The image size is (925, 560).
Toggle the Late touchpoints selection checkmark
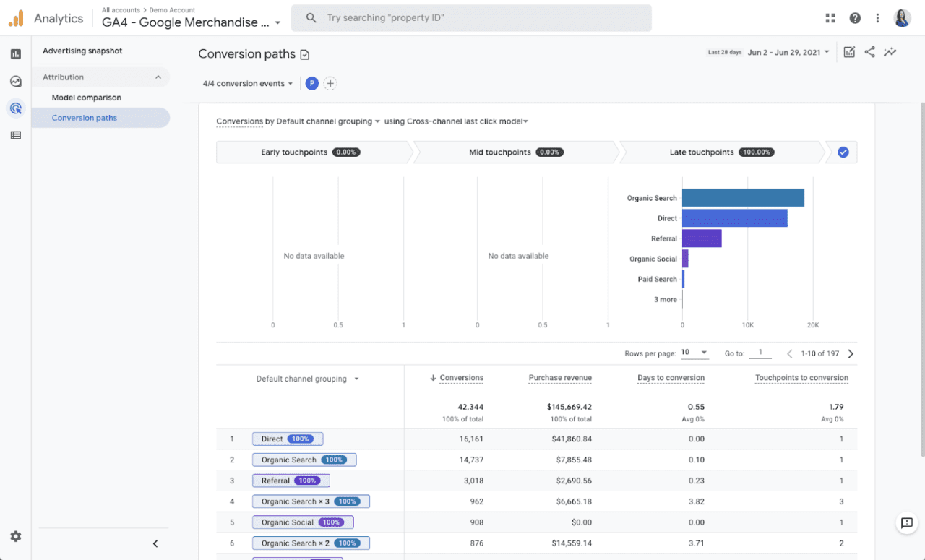coord(843,152)
